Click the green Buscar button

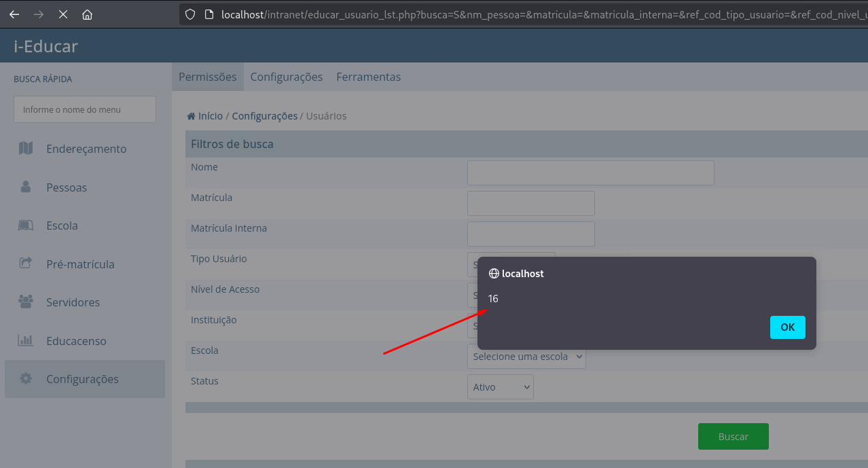(733, 437)
